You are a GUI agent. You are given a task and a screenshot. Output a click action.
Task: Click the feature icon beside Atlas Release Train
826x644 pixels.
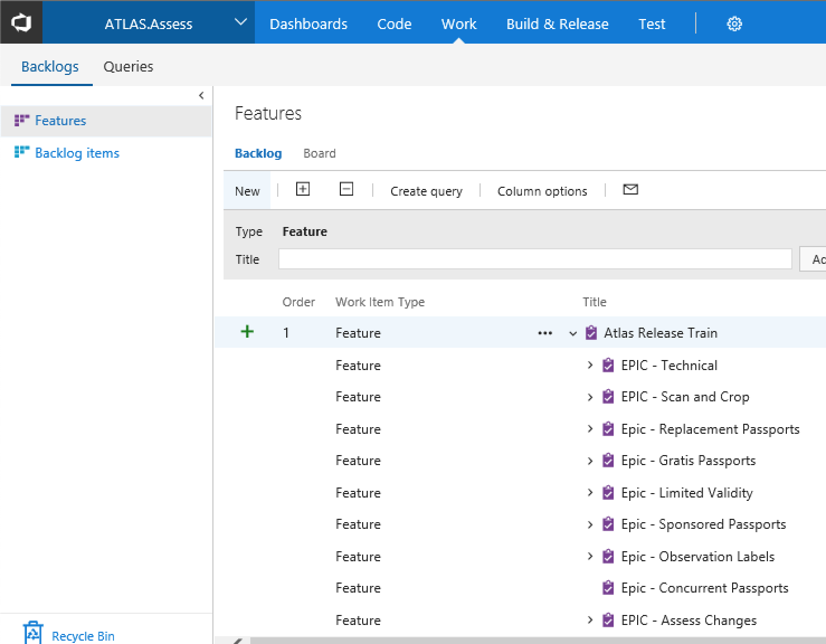click(591, 333)
